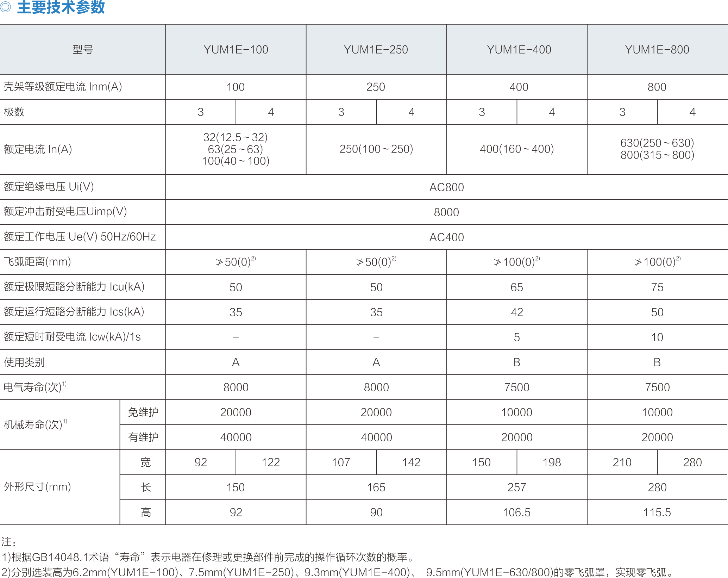
Task: Click the note 1) GB14048.1 footnote text
Action: pyautogui.click(x=208, y=557)
